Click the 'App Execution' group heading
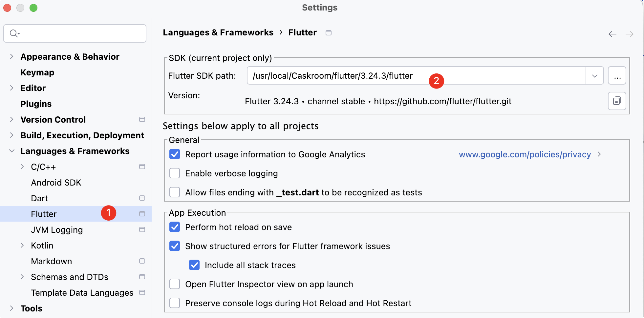The height and width of the screenshot is (318, 644). [197, 213]
